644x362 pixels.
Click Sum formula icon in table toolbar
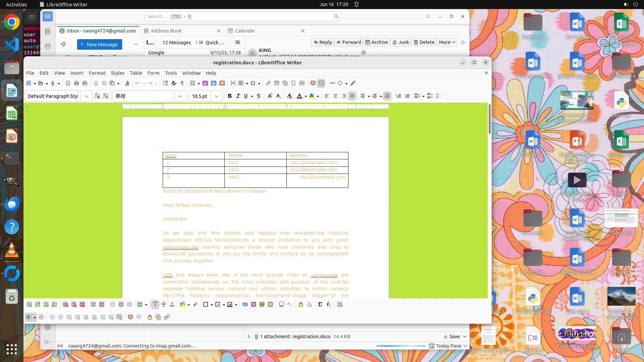pyautogui.click(x=320, y=304)
